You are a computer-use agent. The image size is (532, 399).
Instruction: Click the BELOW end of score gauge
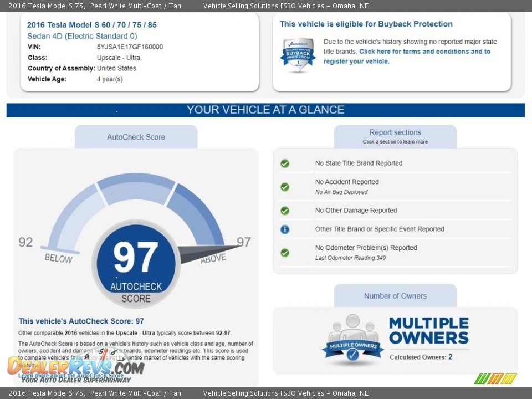pyautogui.click(x=59, y=259)
